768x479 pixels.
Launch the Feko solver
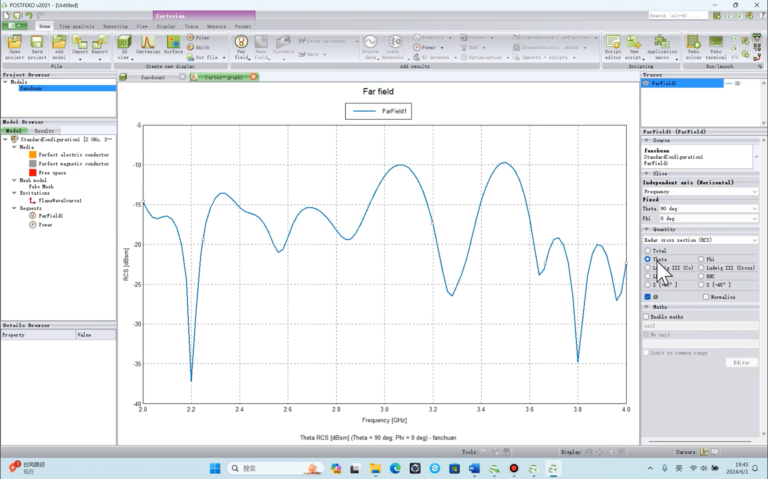pyautogui.click(x=693, y=47)
